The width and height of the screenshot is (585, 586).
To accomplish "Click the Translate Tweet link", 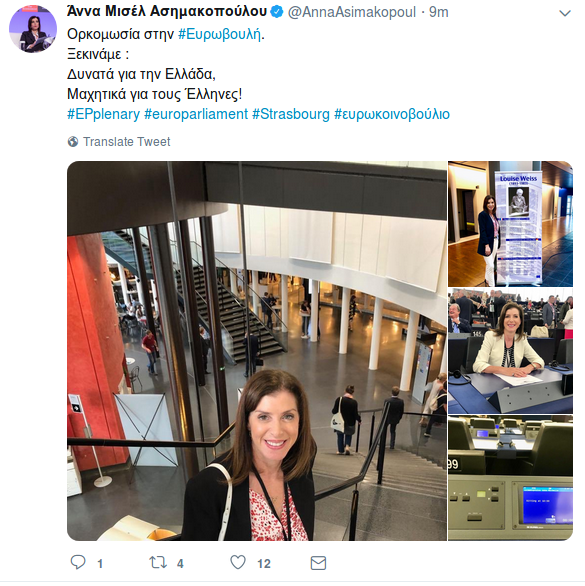I will [126, 142].
